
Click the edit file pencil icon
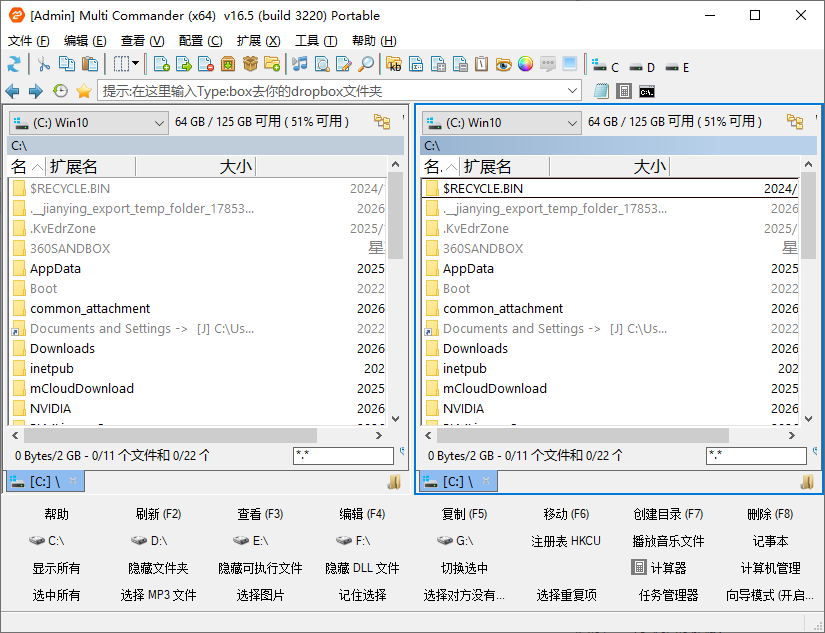[x=344, y=64]
